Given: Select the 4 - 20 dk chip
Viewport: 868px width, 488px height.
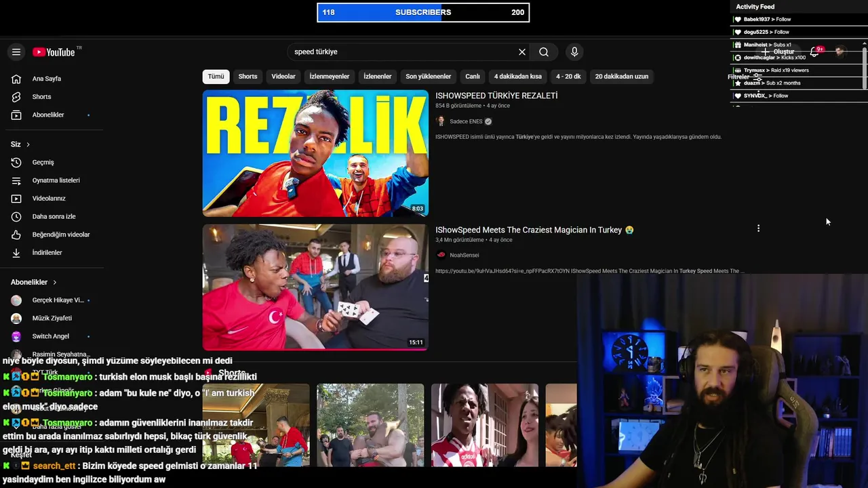Looking at the screenshot, I should (568, 77).
